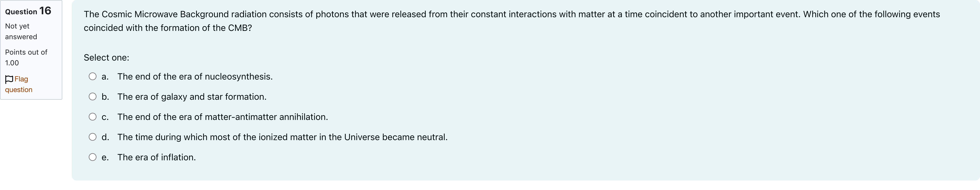Click the "d." letter label
Screen dimensions: 980x190
coord(105,137)
